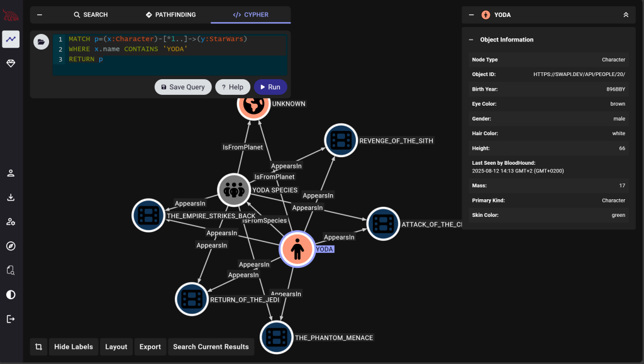Open the Export menu
The width and height of the screenshot is (644, 364).
(x=150, y=347)
